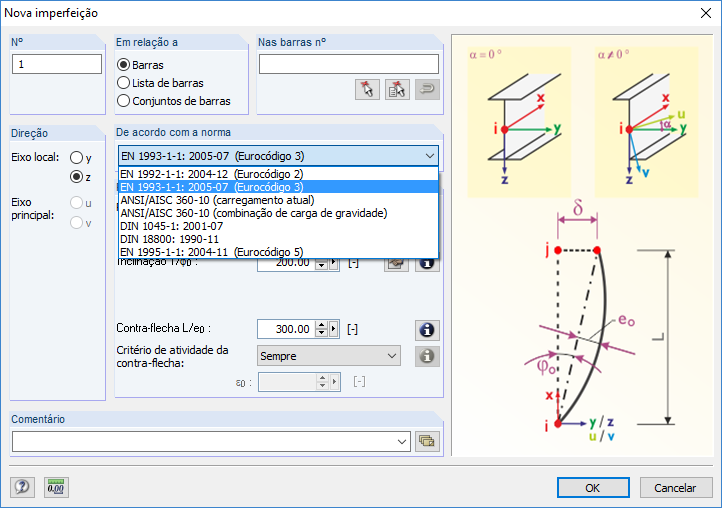Screen dimensions: 722x508
Task: Click the Nas barras nº field
Action: [x=349, y=64]
